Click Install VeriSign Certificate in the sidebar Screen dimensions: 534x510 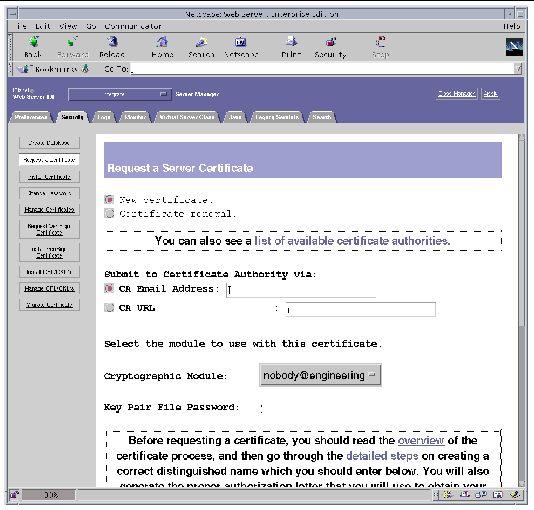click(x=49, y=252)
